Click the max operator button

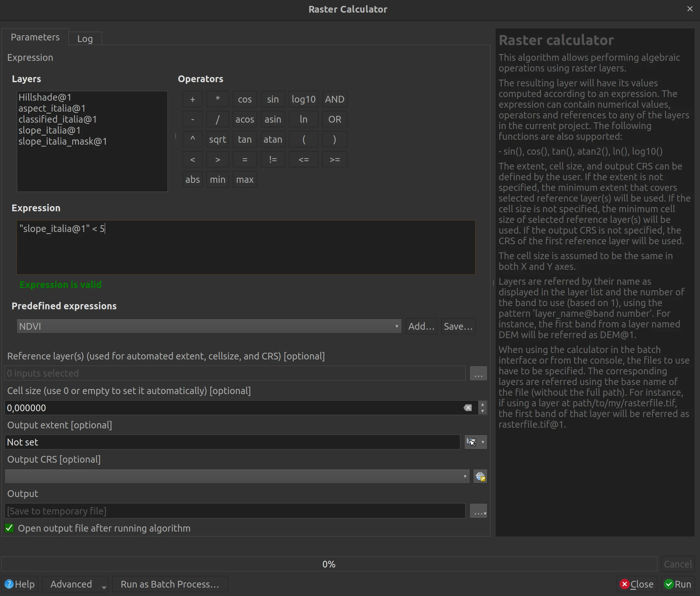pos(245,179)
